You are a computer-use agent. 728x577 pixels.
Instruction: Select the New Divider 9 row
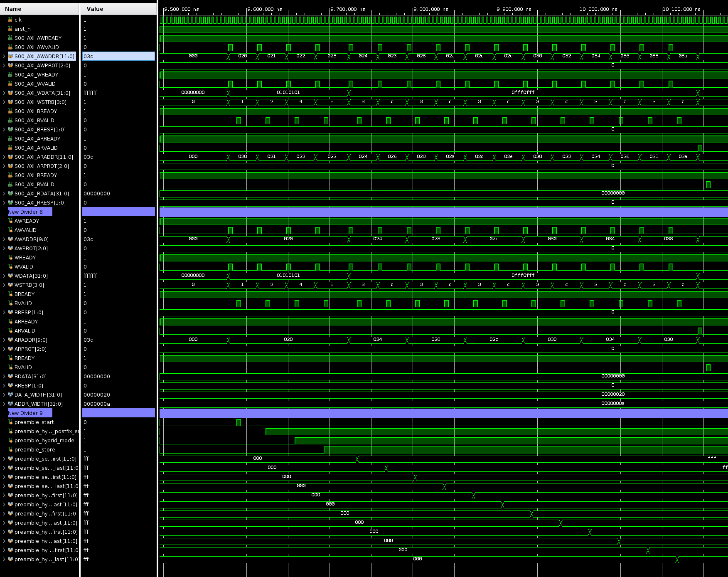pyautogui.click(x=29, y=413)
